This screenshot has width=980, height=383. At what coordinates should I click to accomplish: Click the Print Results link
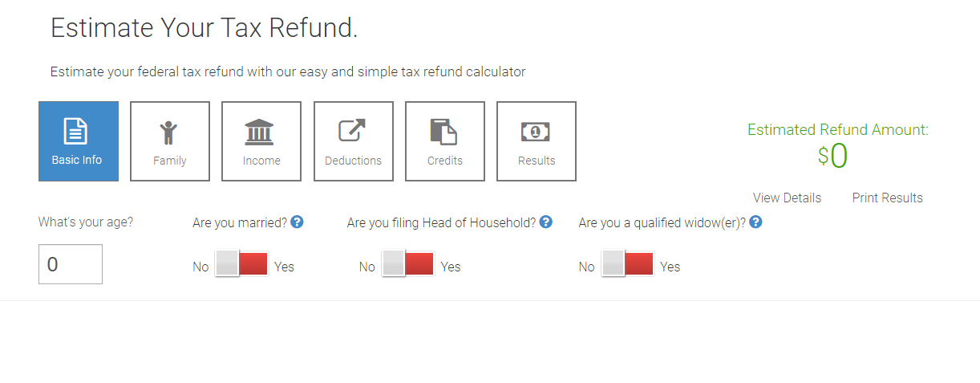(887, 198)
